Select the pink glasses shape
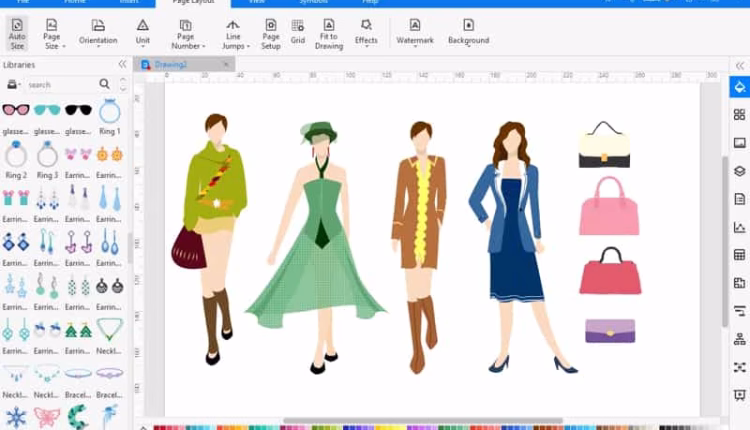 pyautogui.click(x=16, y=110)
